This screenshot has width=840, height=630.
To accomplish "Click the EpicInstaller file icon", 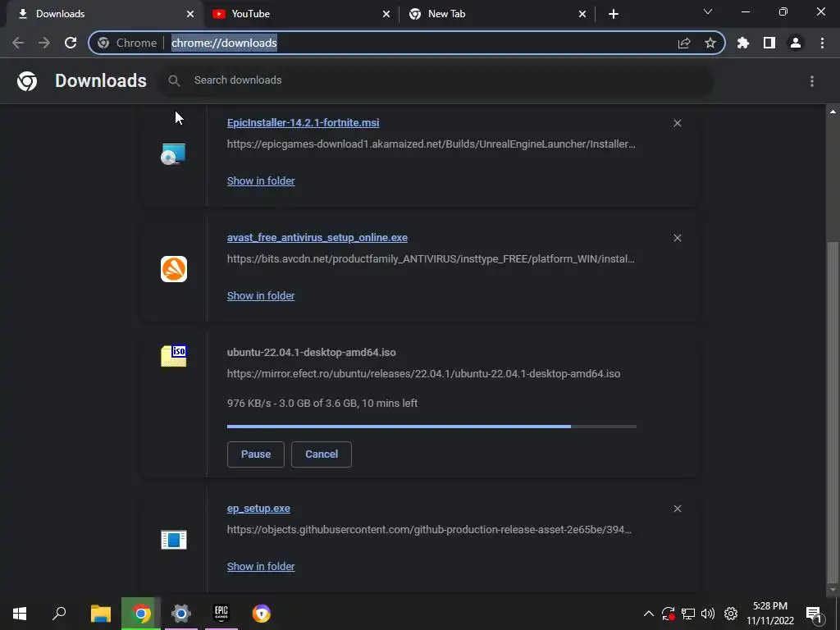I will [x=173, y=153].
